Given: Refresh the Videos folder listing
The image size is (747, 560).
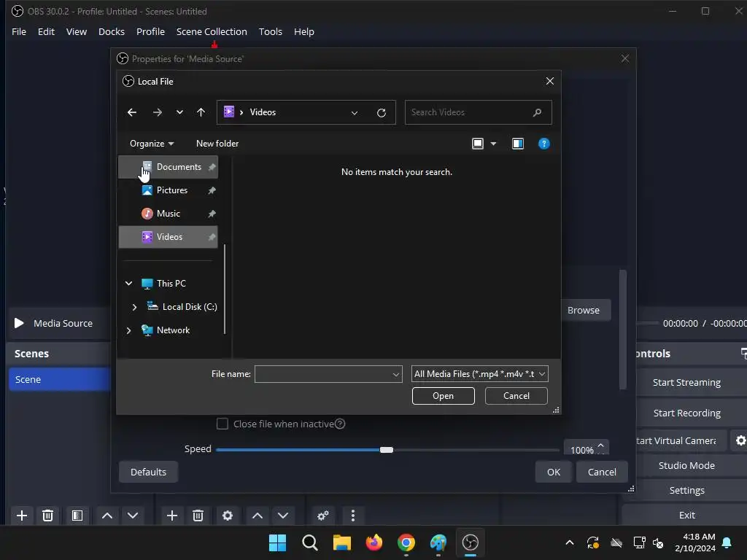Looking at the screenshot, I should [381, 112].
